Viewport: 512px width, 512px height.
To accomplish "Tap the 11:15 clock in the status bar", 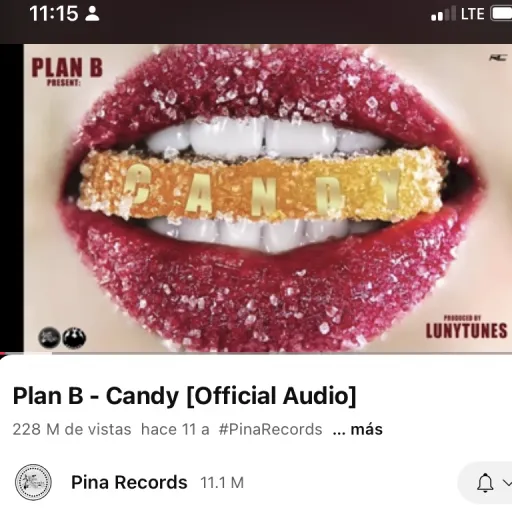I will pos(54,14).
